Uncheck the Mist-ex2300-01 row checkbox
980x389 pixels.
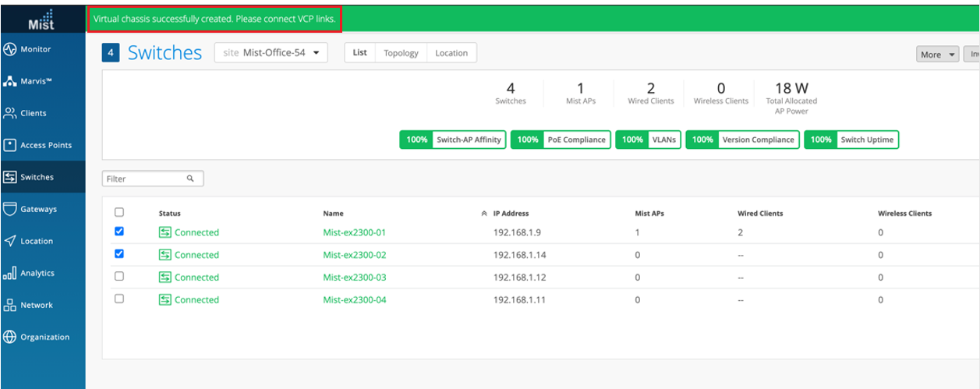coord(119,232)
